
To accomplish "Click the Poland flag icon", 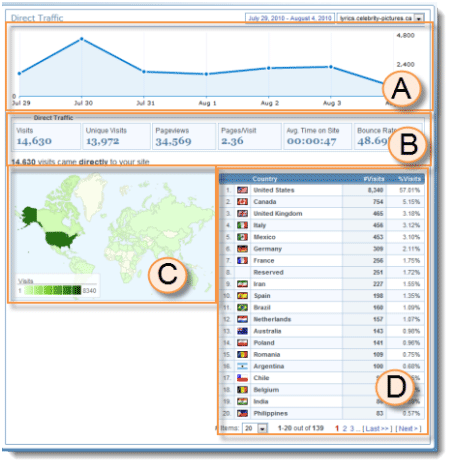I will coord(242,343).
